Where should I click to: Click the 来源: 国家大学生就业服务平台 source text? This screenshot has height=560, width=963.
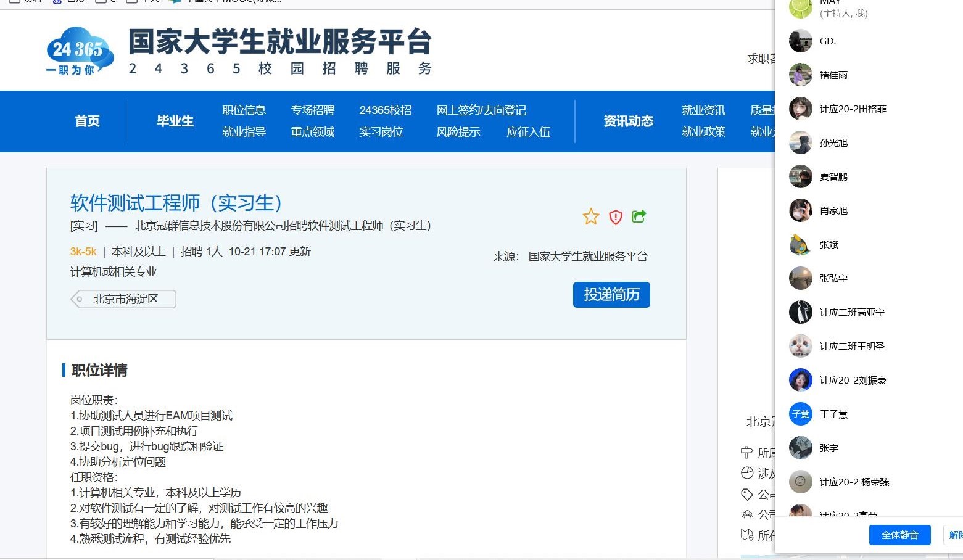571,257
